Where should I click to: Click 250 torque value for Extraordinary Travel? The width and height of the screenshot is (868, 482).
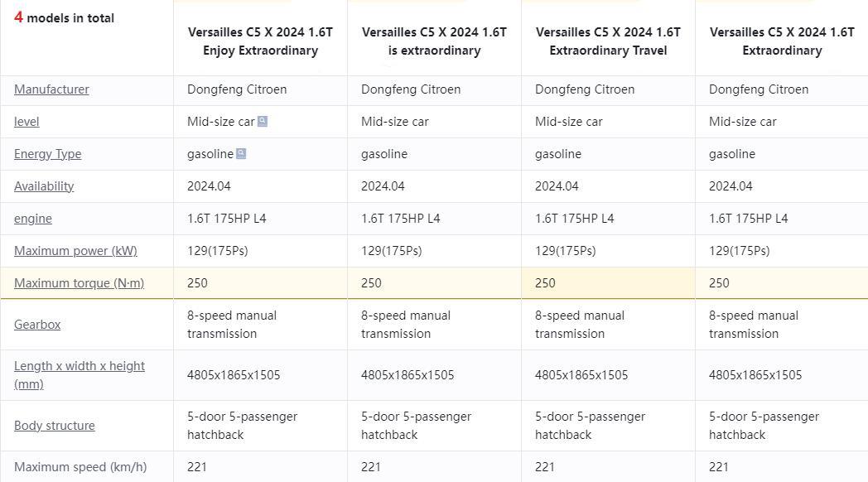545,282
